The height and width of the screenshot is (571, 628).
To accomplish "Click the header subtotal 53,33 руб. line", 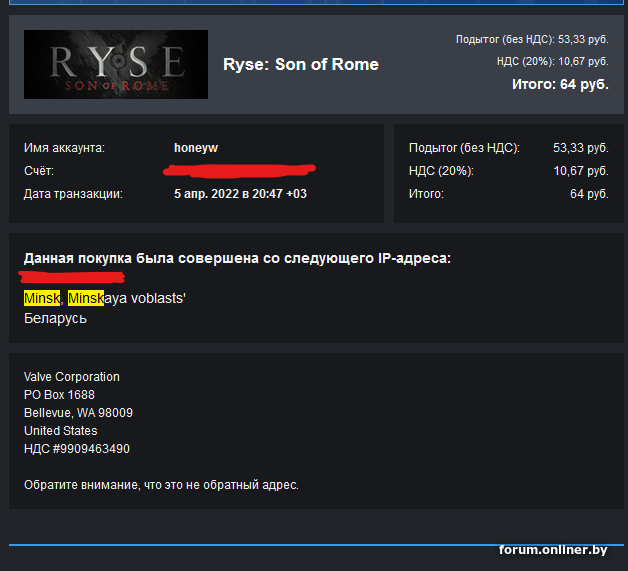I will click(532, 39).
